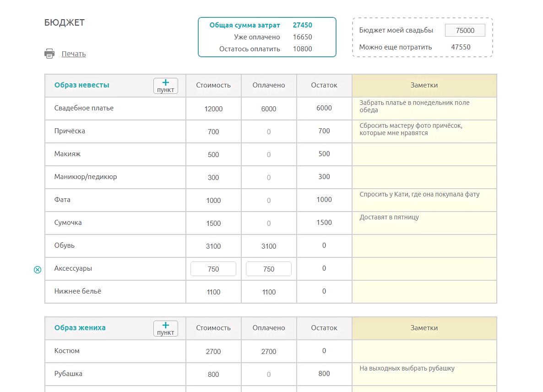Click Нижнее бельё cost 1100
This screenshot has width=543, height=392.
click(213, 292)
